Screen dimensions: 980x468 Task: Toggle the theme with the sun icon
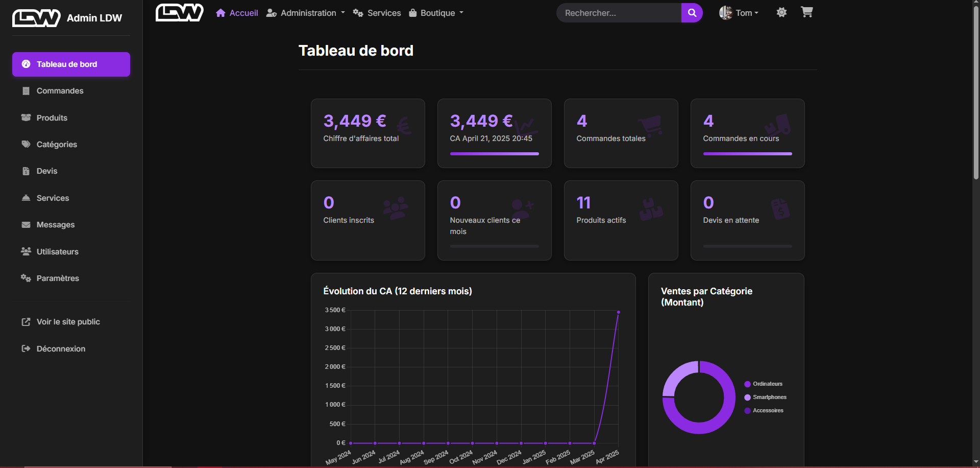coord(781,12)
